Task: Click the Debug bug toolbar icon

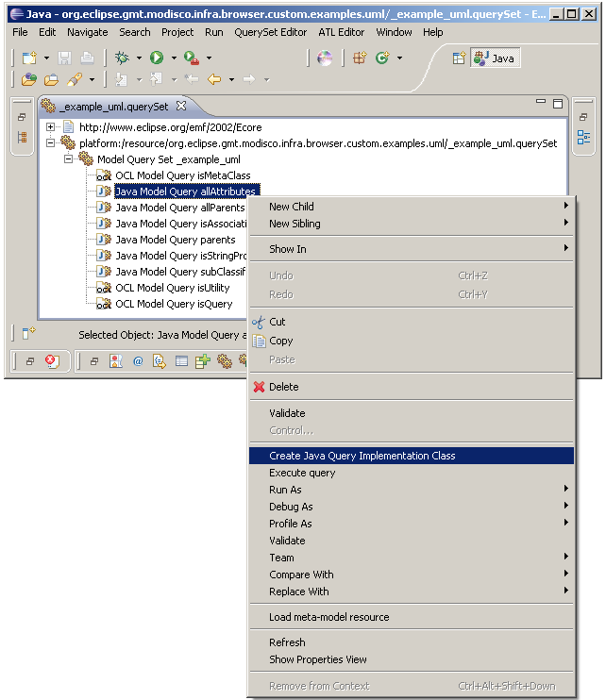Action: (122, 58)
